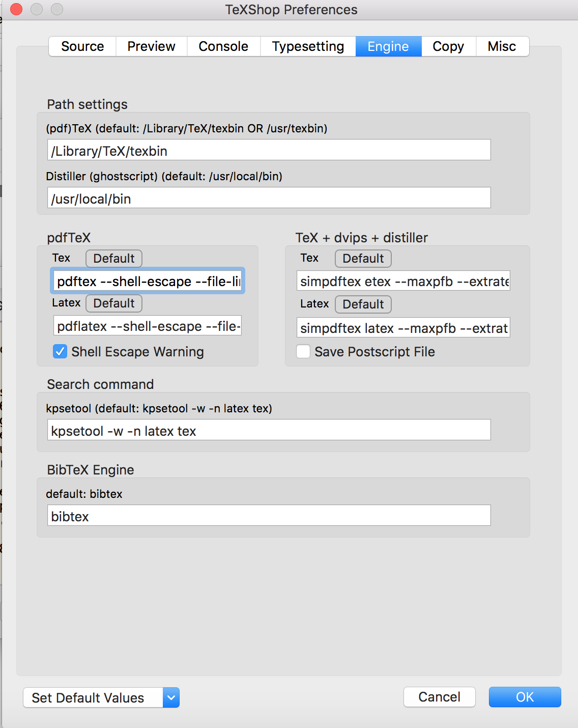Screen dimensions: 578x728
Task: Select the Engine tab
Action: point(388,46)
